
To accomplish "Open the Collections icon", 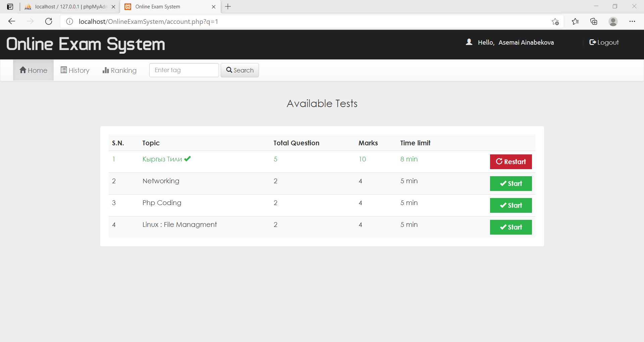I will 594,21.
